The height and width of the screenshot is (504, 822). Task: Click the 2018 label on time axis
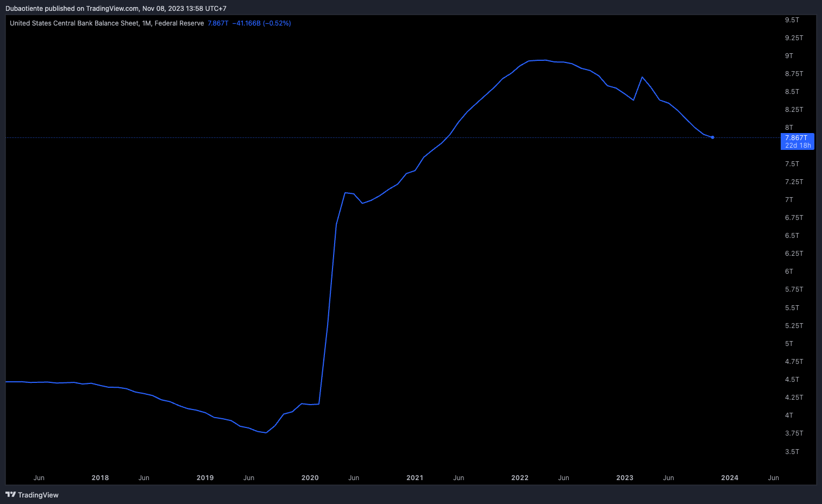(x=100, y=478)
